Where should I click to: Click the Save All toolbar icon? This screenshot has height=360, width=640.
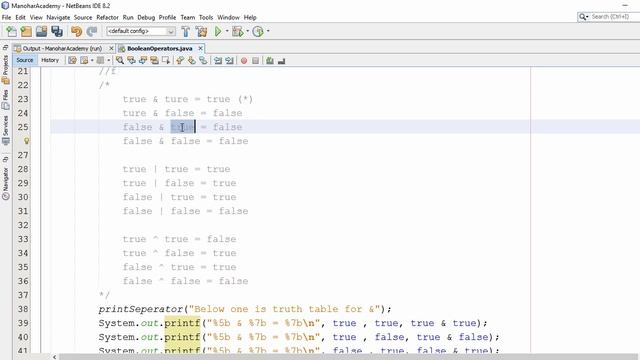(57, 31)
